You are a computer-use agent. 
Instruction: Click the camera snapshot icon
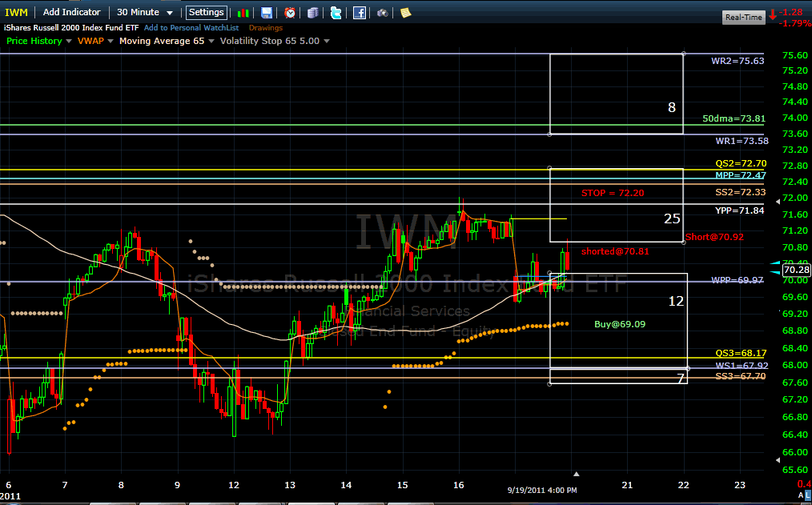pyautogui.click(x=382, y=13)
